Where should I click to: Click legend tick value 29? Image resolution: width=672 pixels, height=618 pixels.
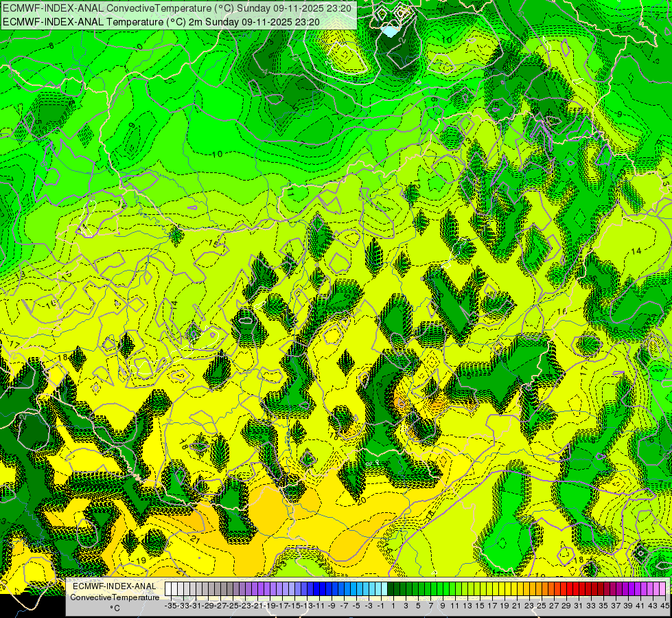[566, 606]
